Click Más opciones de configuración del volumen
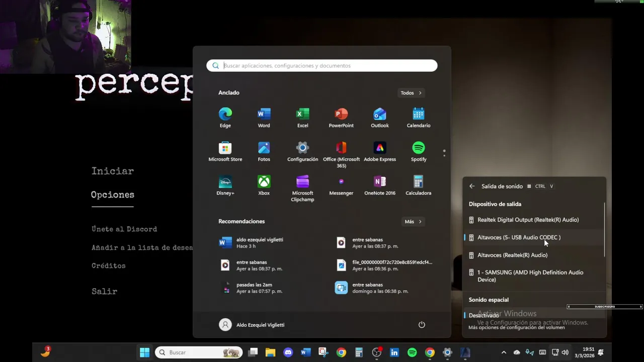 517,327
